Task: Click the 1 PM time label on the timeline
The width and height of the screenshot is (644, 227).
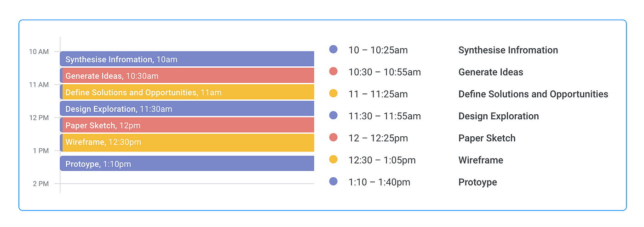Action: (x=40, y=151)
